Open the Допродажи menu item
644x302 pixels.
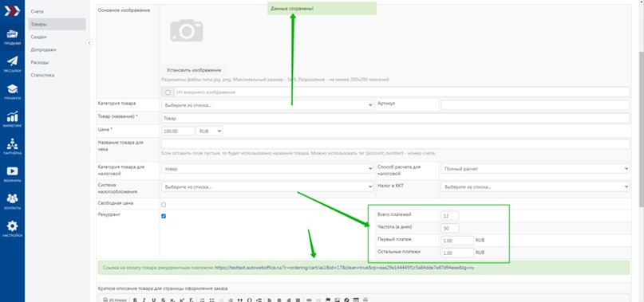(x=44, y=49)
